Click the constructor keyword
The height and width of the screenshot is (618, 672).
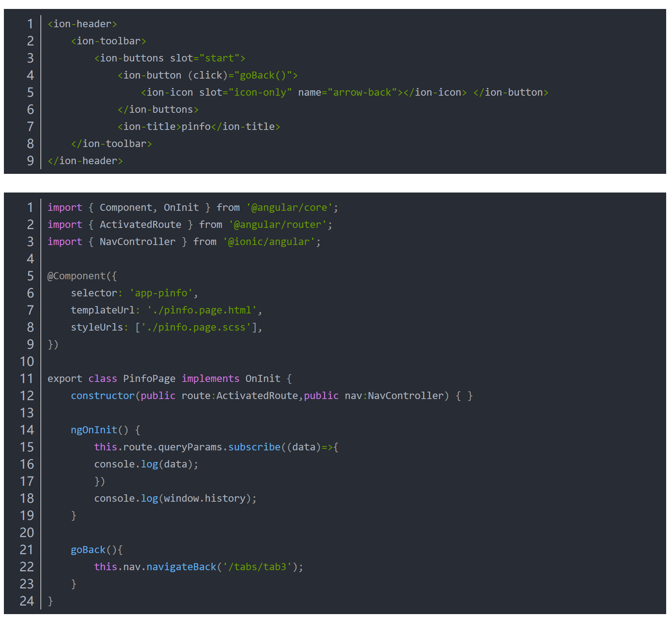coord(103,396)
